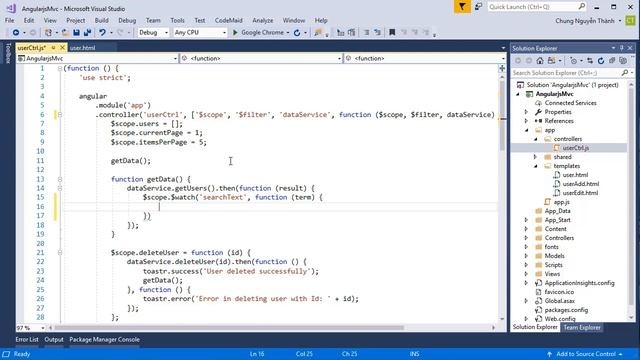The image size is (640, 360).
Task: Open the File menu
Action: (9, 20)
